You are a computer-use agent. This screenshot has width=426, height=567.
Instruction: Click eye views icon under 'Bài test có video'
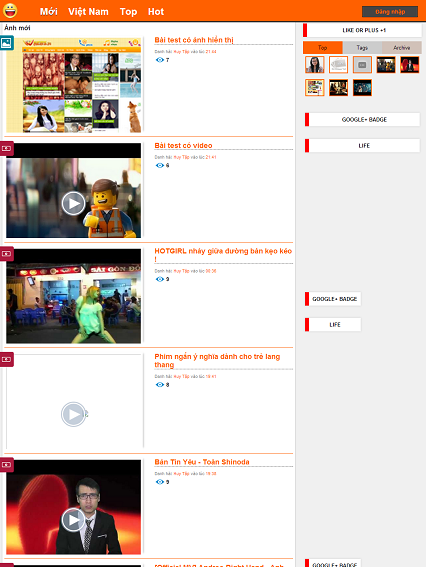(x=160, y=166)
